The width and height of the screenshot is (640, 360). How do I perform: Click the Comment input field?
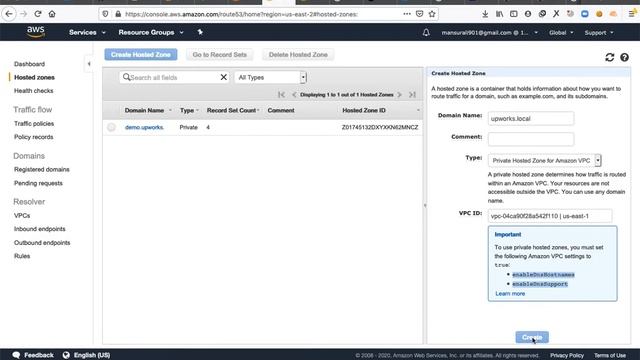(x=531, y=139)
